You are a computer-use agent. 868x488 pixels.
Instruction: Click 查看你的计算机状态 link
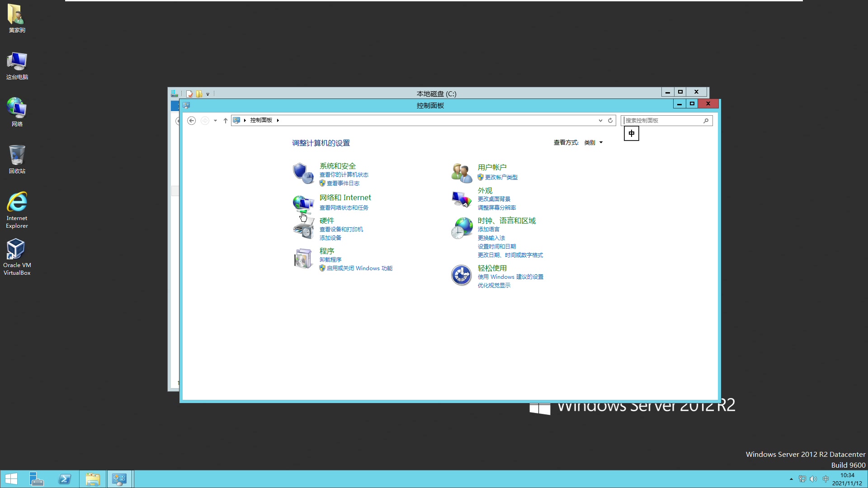point(344,175)
